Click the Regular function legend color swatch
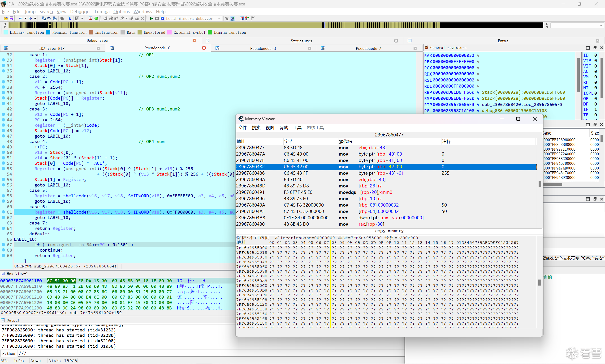This screenshot has width=605, height=364. tap(48, 32)
